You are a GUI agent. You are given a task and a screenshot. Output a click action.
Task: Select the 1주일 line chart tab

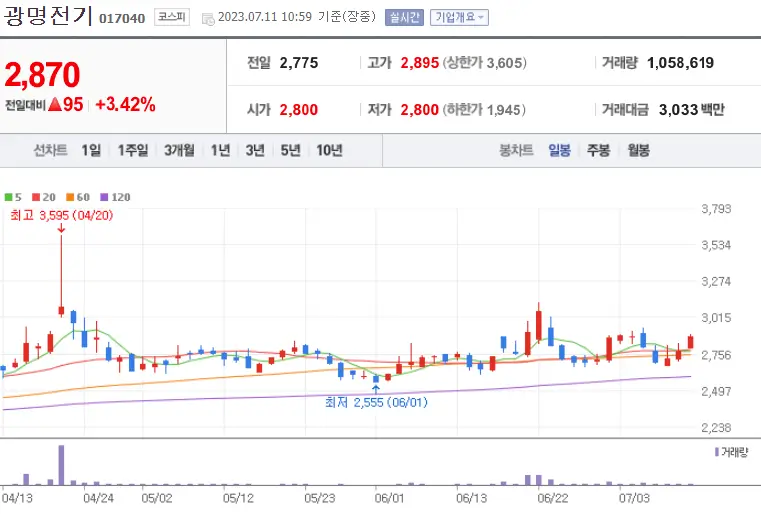pyautogui.click(x=132, y=150)
